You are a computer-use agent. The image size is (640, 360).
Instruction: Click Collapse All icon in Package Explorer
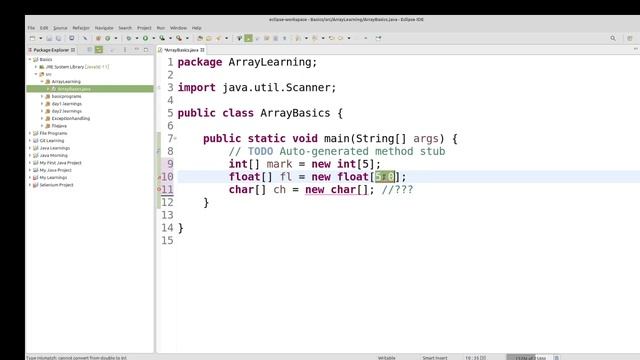[x=89, y=49]
